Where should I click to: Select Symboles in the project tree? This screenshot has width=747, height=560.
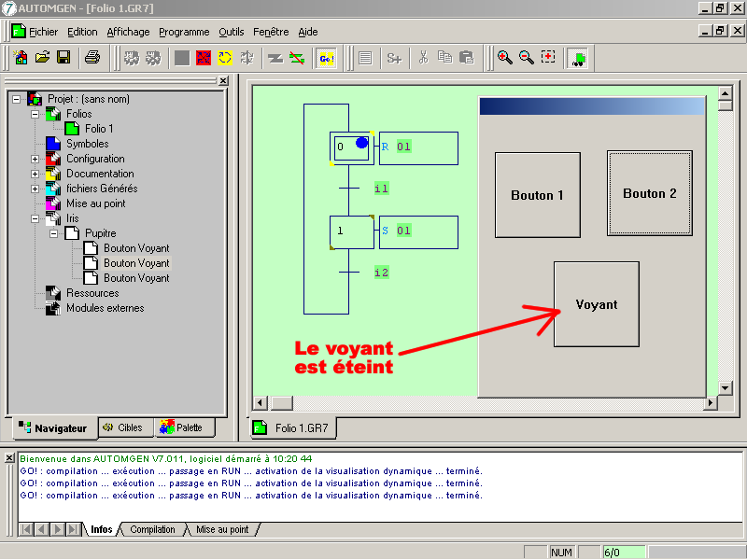click(87, 144)
